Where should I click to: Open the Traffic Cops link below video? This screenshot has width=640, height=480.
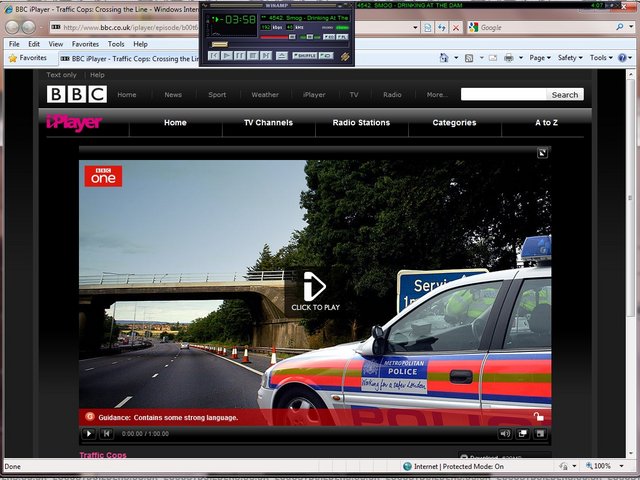(103, 456)
